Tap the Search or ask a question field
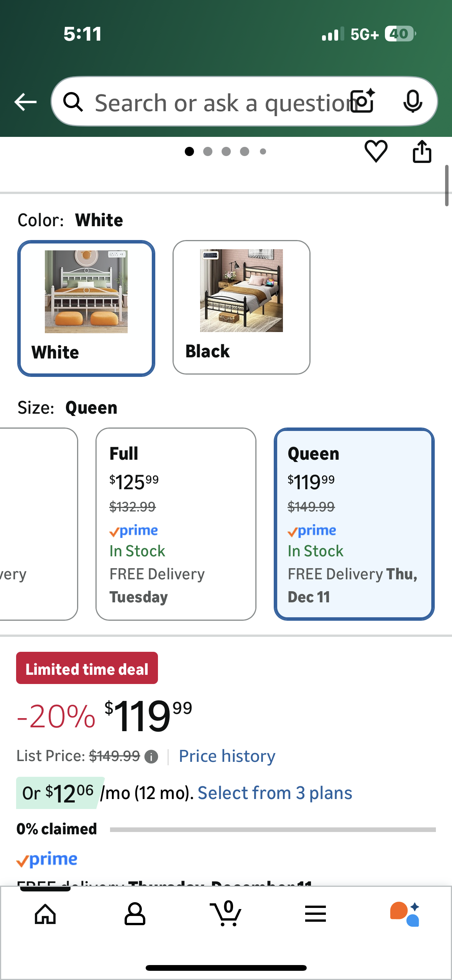The height and width of the screenshot is (980, 452). [215, 102]
